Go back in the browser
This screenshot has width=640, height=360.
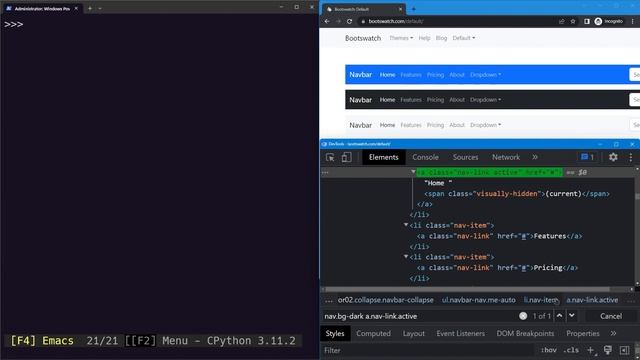click(x=327, y=21)
